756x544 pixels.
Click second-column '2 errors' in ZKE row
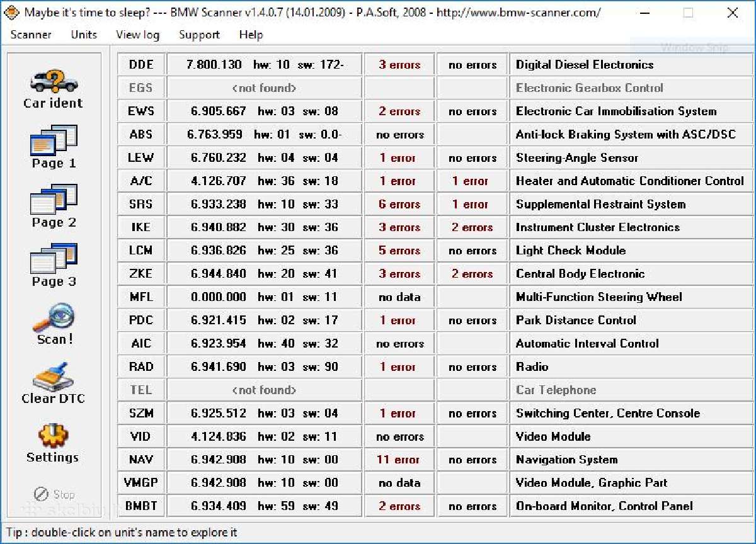pyautogui.click(x=472, y=274)
